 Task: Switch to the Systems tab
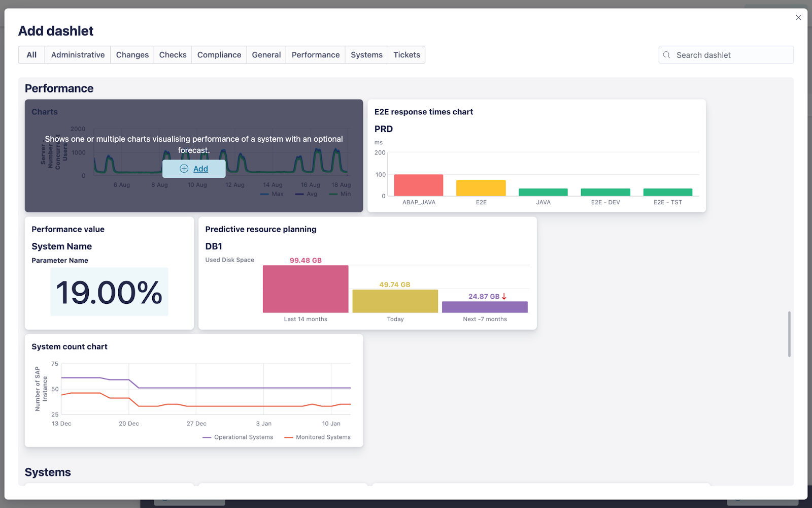(366, 54)
